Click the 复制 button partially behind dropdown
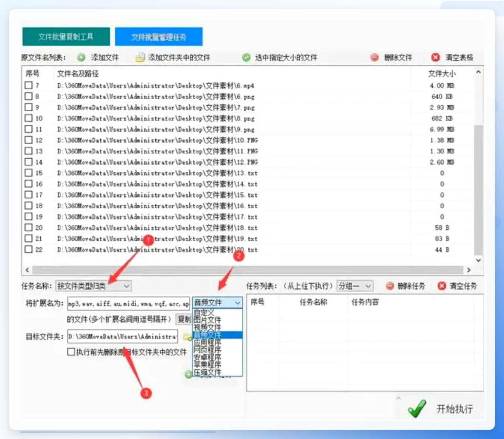The width and height of the screenshot is (504, 439). (184, 319)
